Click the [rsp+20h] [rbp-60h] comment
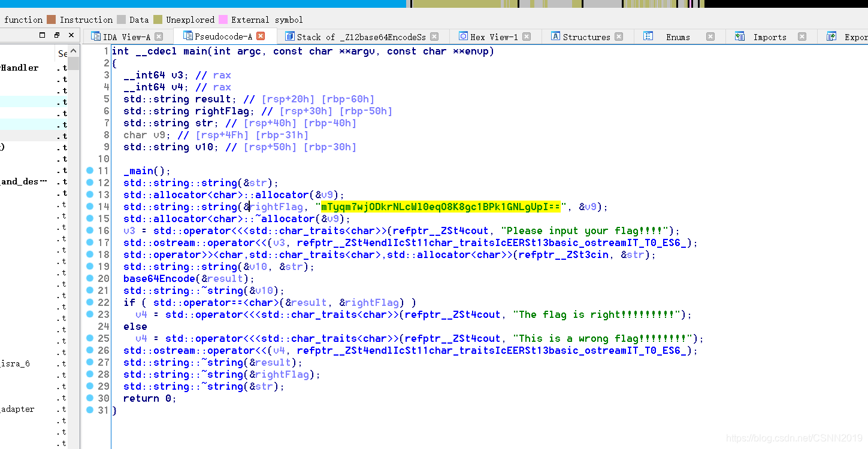The width and height of the screenshot is (868, 449). [x=318, y=99]
